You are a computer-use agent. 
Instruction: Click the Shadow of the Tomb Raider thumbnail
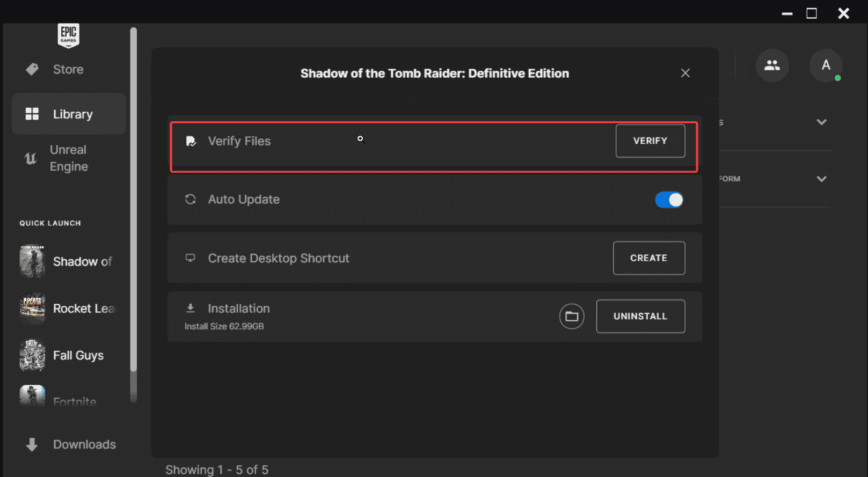[32, 262]
